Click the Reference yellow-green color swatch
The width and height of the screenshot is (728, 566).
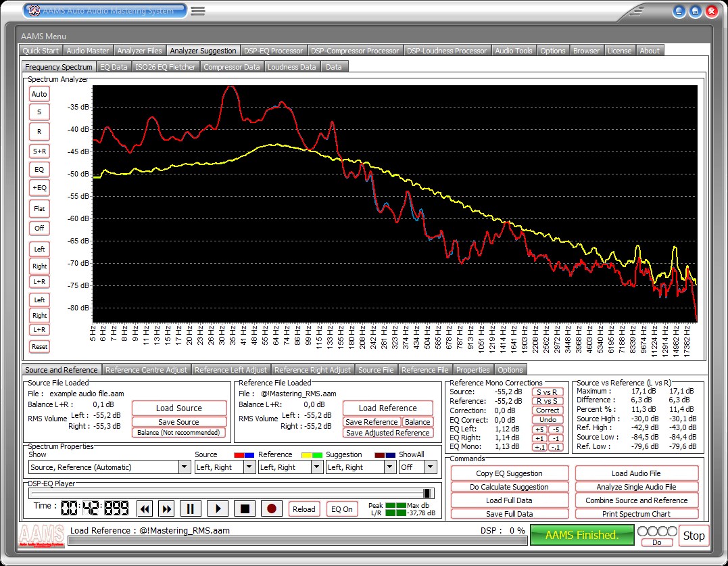pyautogui.click(x=312, y=455)
